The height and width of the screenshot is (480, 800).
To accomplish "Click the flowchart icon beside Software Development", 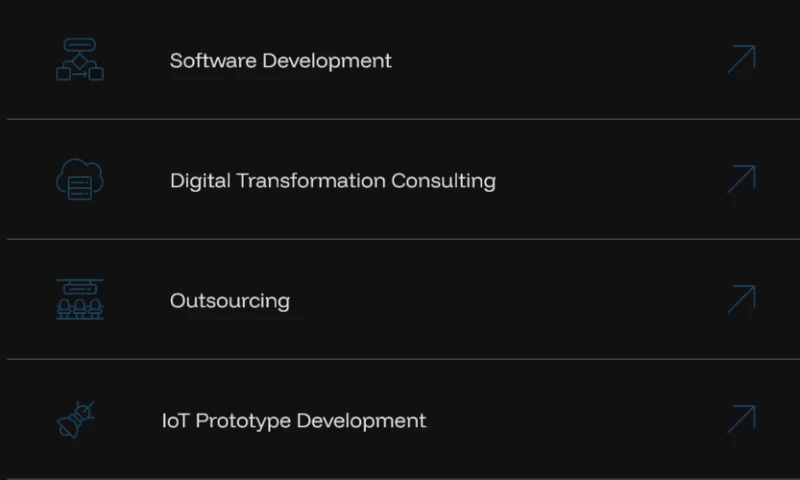I will tap(80, 60).
